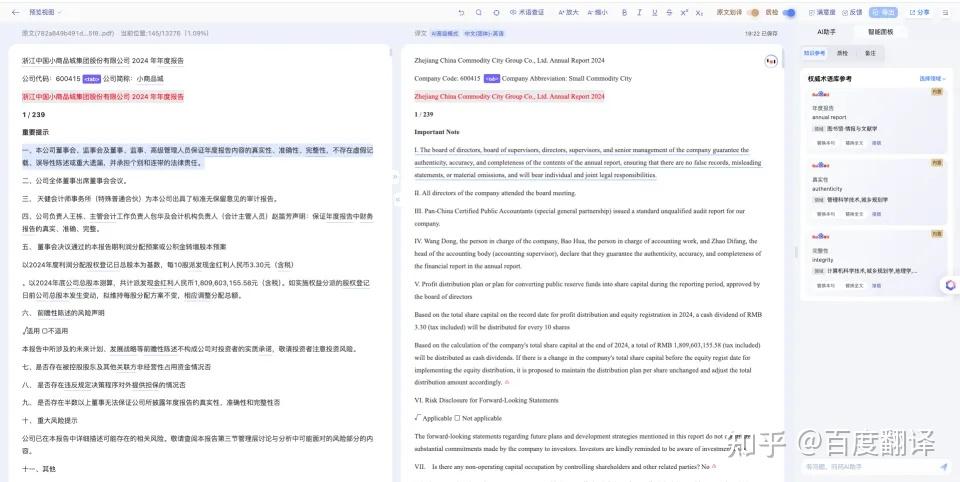Click the floating hexagon AI assistant icon
960x482 pixels.
[950, 285]
